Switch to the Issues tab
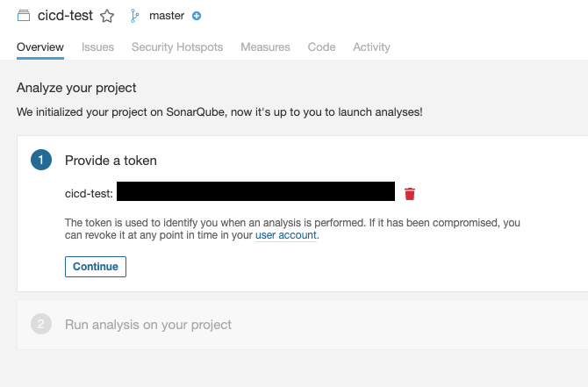 coord(97,47)
